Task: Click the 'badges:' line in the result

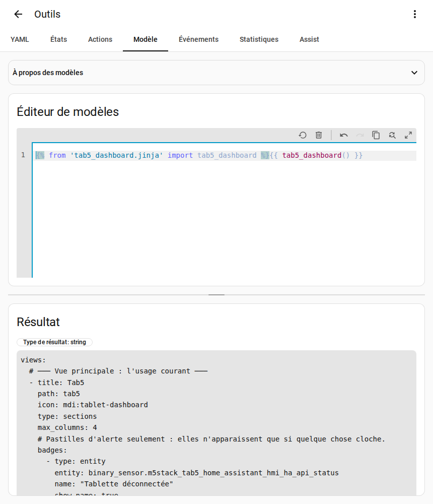Action: tap(52, 450)
